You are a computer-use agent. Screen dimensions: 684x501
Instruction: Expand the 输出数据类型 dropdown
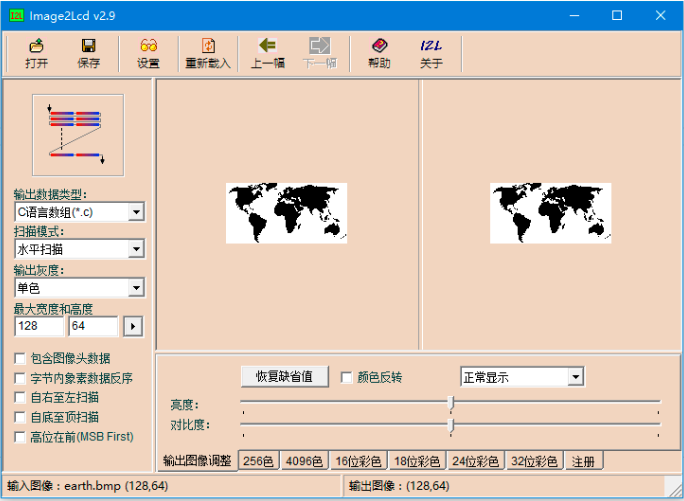pos(136,212)
